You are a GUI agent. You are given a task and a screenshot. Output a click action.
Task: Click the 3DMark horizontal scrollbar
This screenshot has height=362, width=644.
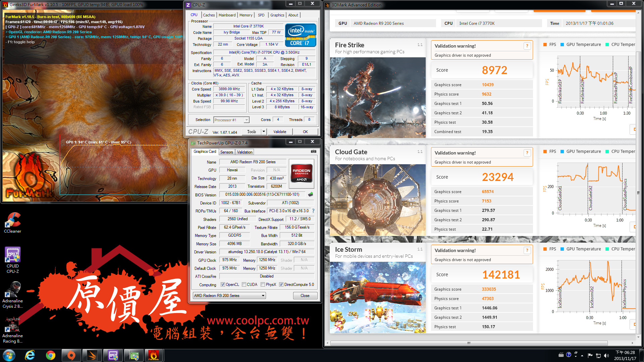pyautogui.click(x=469, y=343)
